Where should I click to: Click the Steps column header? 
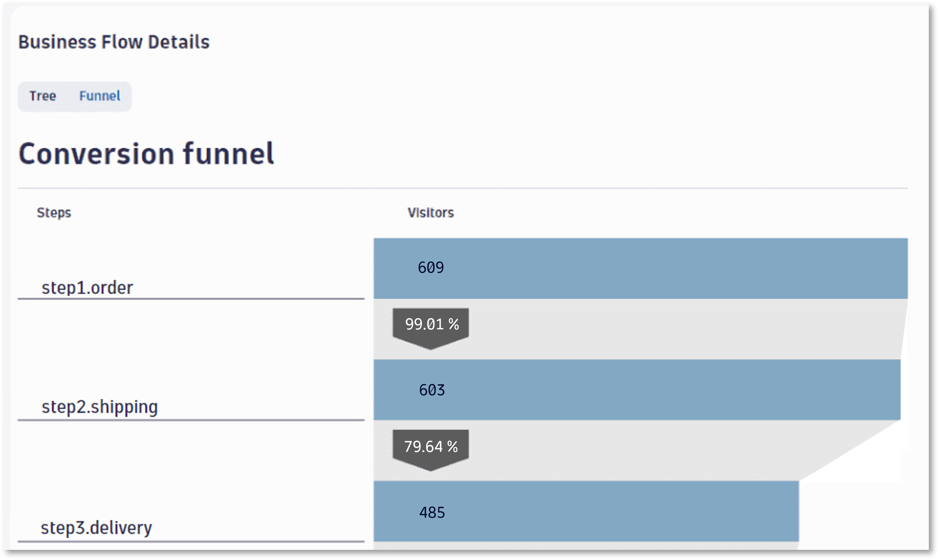coord(54,212)
